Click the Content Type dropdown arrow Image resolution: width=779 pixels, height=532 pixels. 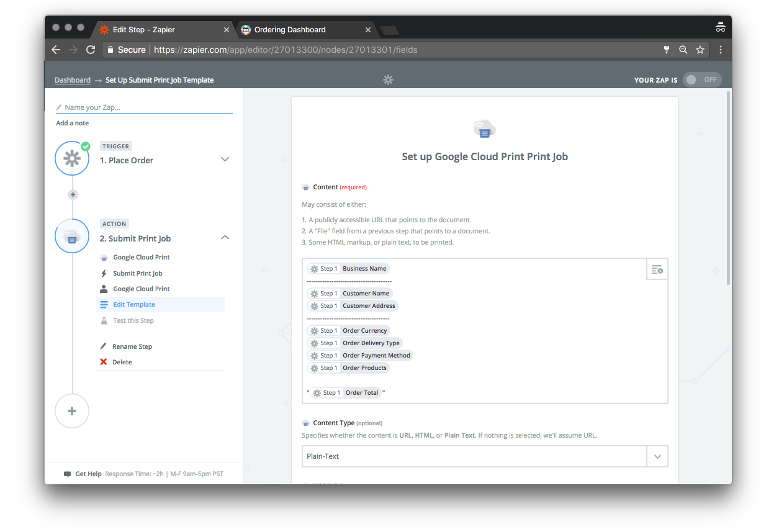(x=657, y=456)
